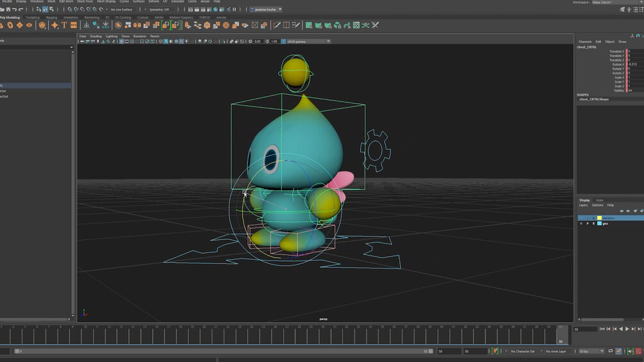Open the viewport Shading menu
This screenshot has height=362, width=644.
(x=95, y=36)
